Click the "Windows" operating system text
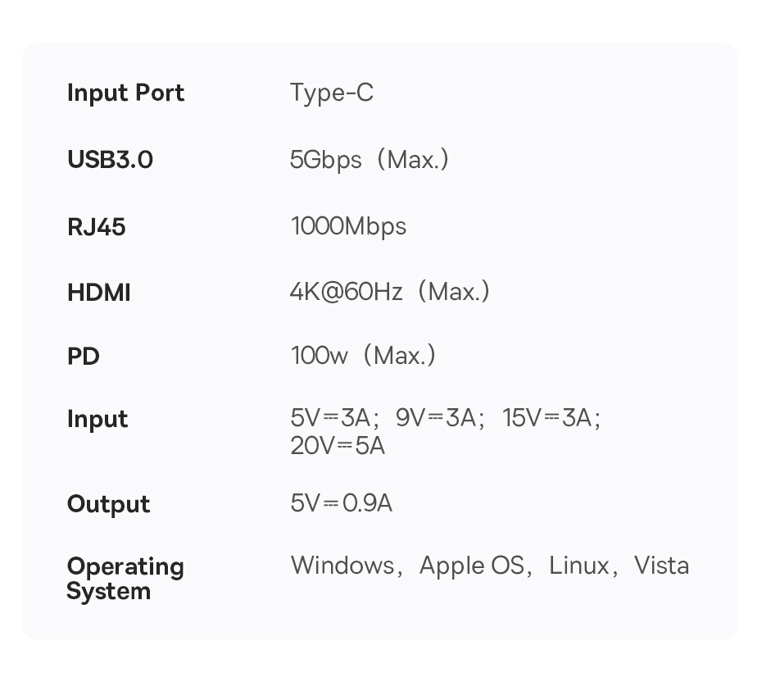This screenshot has width=762, height=700. 342,566
